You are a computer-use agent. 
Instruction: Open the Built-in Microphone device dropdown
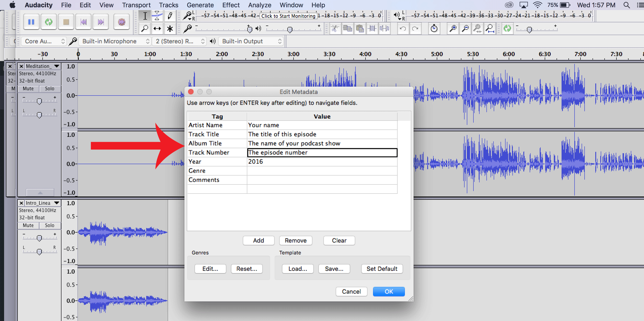[115, 41]
